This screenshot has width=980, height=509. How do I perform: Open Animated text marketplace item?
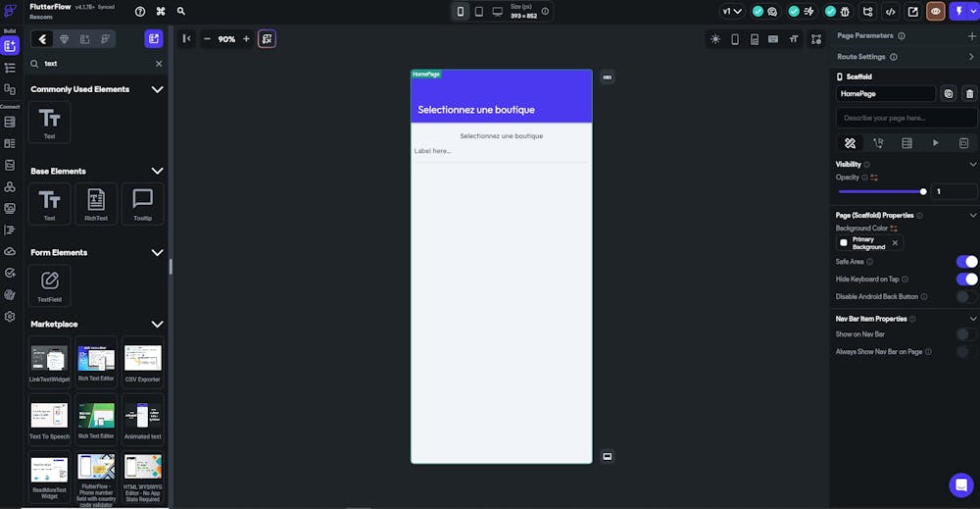(142, 419)
